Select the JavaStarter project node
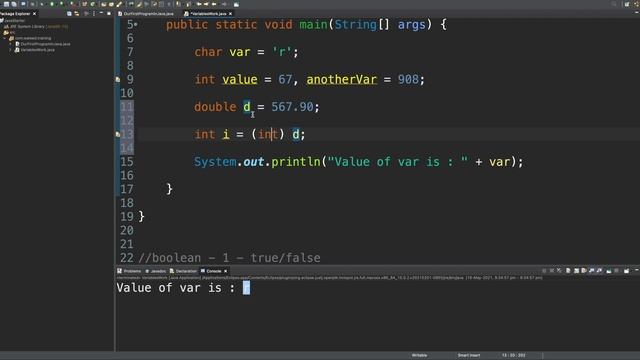 14,20
